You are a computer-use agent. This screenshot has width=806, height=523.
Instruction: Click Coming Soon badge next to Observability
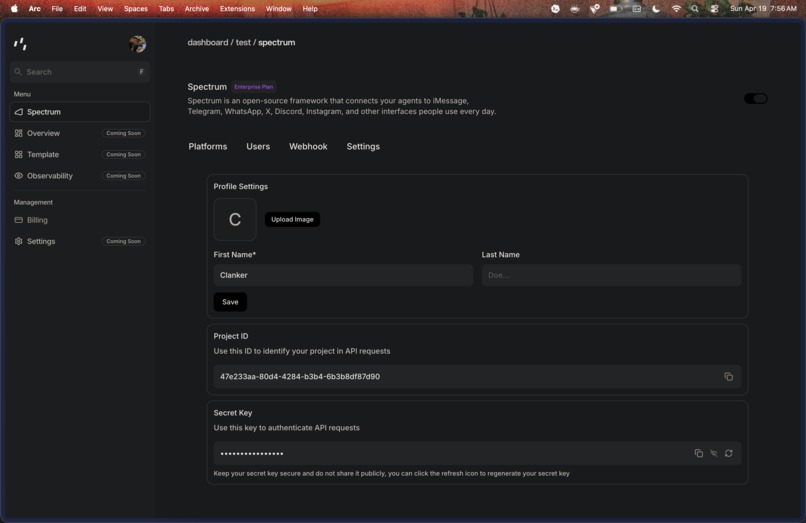123,176
